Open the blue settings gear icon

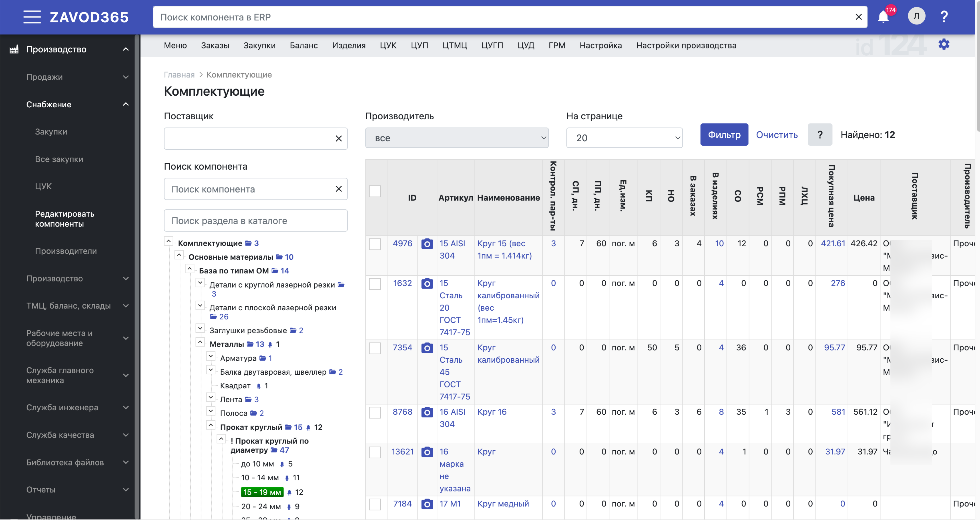[x=944, y=44]
